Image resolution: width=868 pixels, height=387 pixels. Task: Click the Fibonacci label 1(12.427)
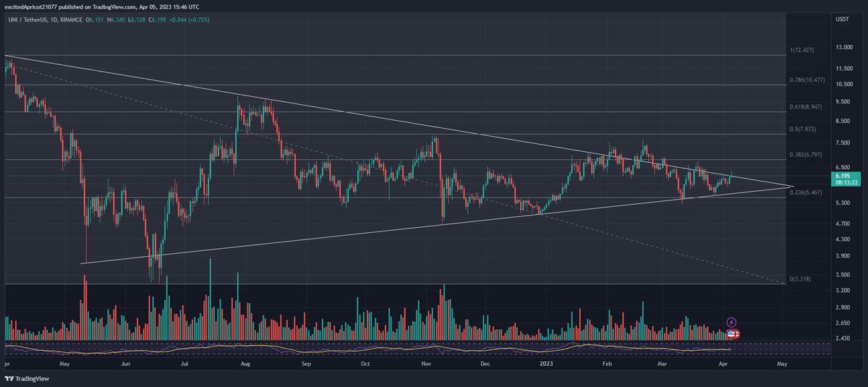click(802, 50)
